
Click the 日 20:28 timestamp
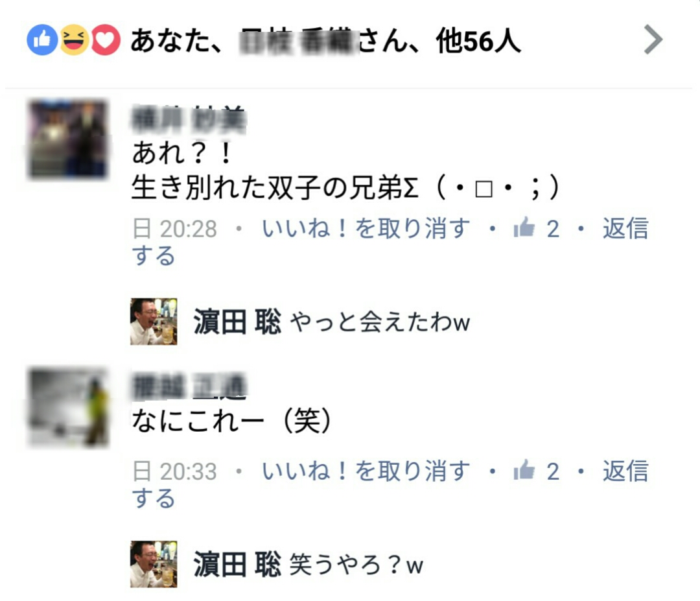coord(174,229)
